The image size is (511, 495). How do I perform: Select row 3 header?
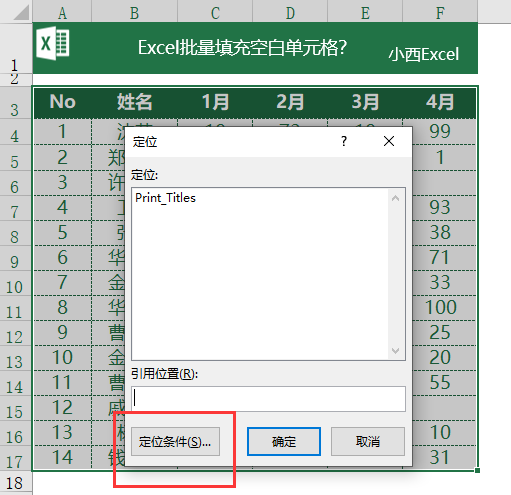click(x=16, y=103)
